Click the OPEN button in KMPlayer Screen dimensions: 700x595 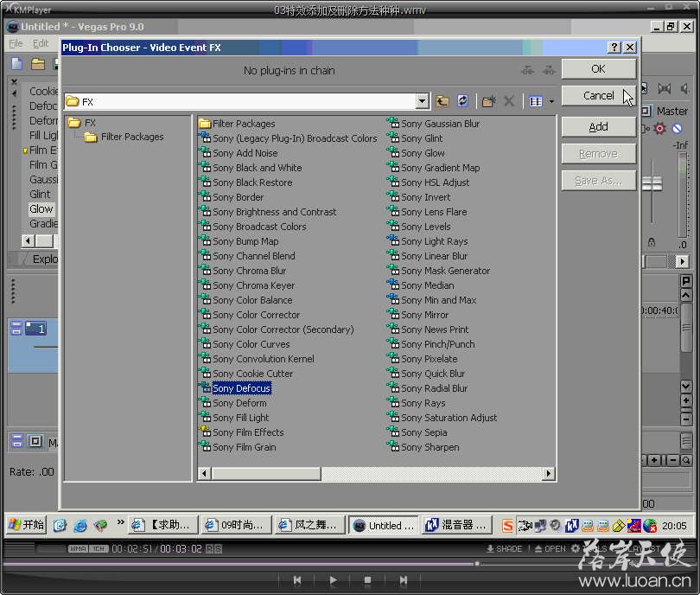(x=550, y=548)
